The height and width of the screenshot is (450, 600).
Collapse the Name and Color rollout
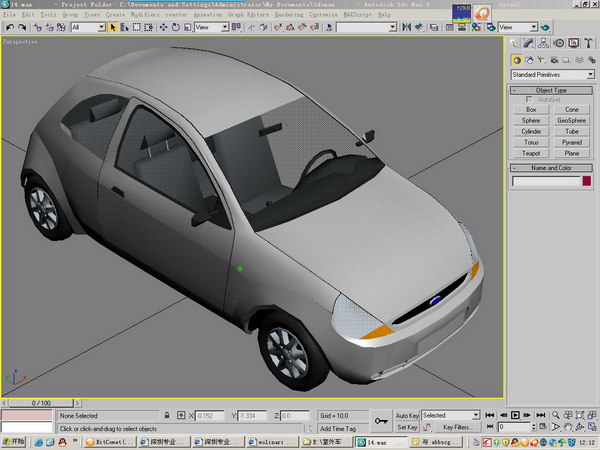coord(551,168)
